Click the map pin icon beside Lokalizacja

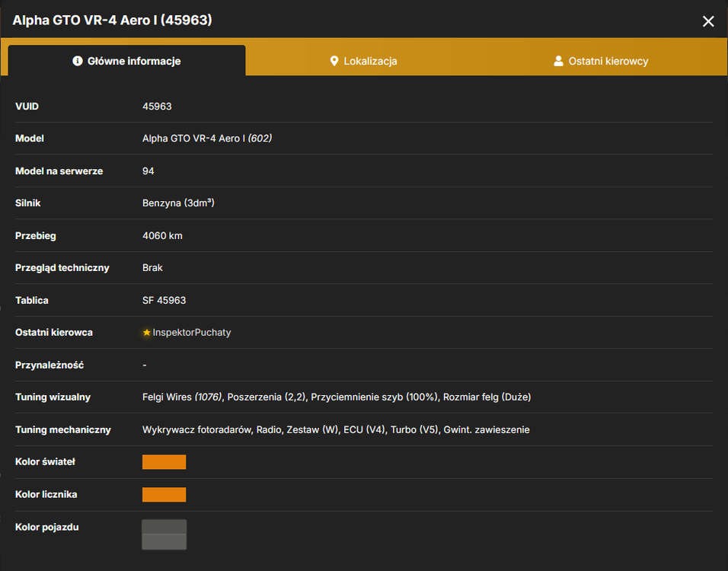click(334, 61)
